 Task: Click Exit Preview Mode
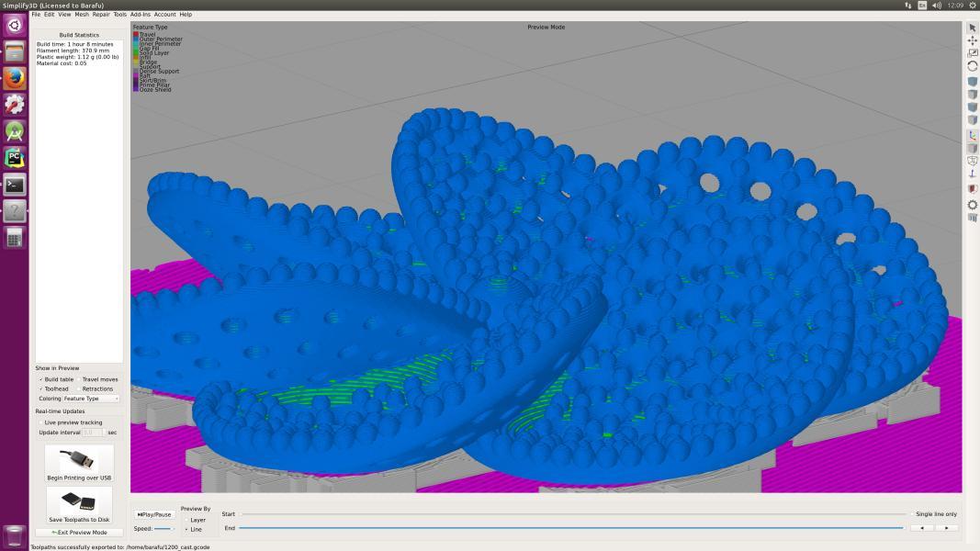[78, 532]
